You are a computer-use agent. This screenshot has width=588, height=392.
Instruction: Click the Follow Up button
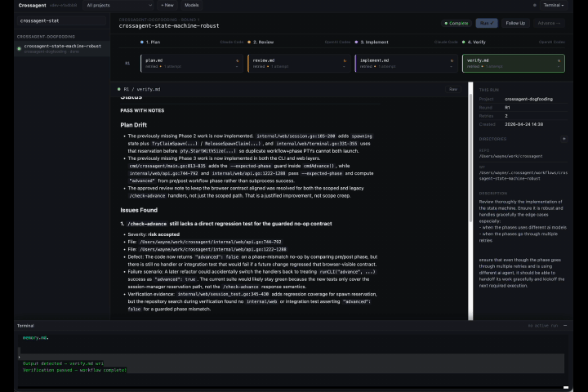515,23
